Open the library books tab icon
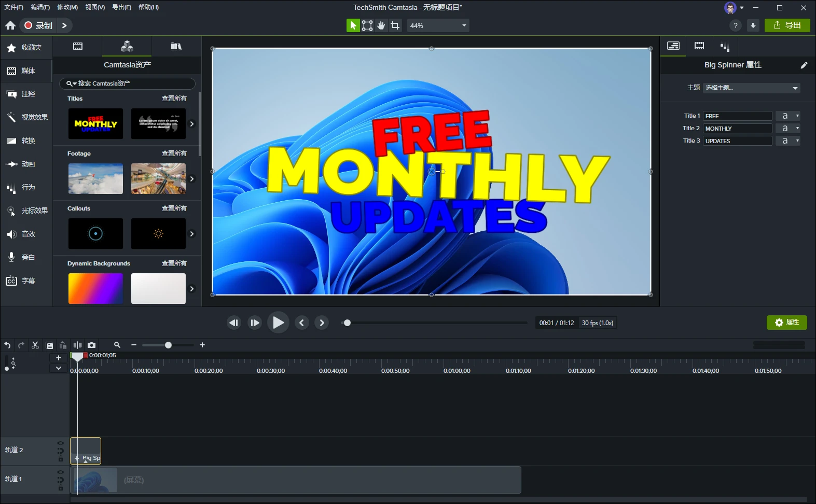Viewport: 816px width, 504px height. point(176,46)
